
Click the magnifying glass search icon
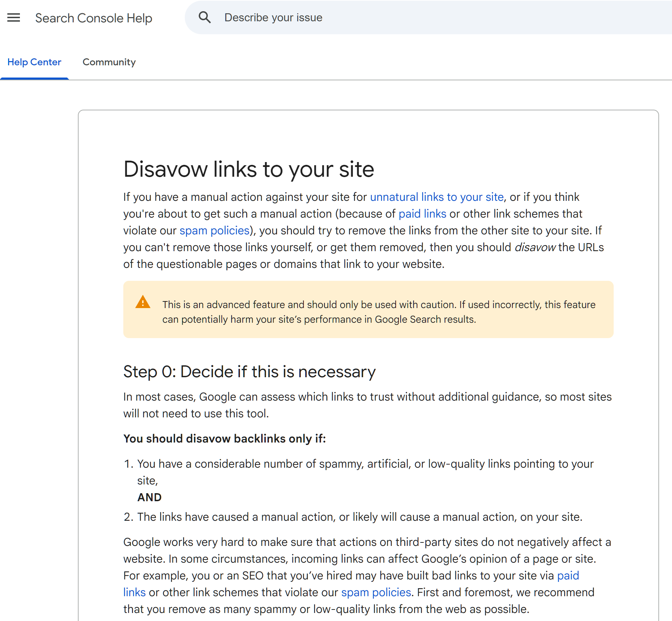(x=205, y=17)
